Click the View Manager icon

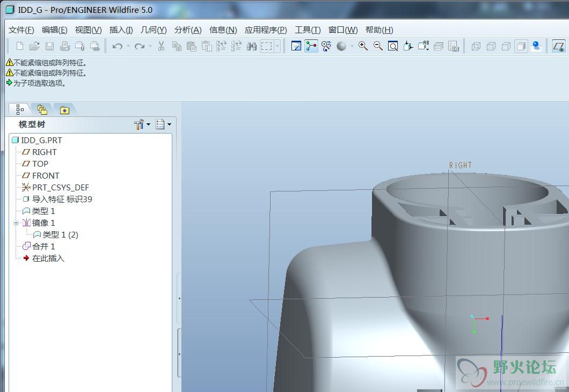[x=454, y=46]
